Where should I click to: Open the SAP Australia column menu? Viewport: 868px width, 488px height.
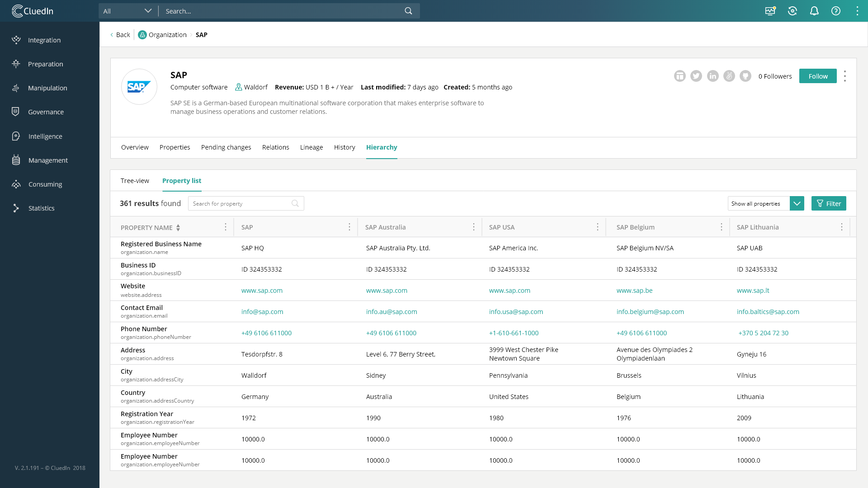pos(474,227)
